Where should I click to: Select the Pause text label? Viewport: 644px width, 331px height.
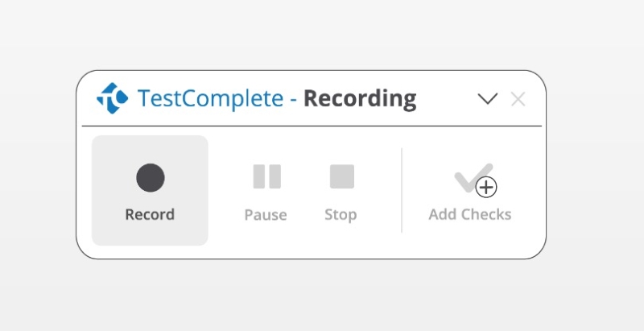click(x=266, y=214)
